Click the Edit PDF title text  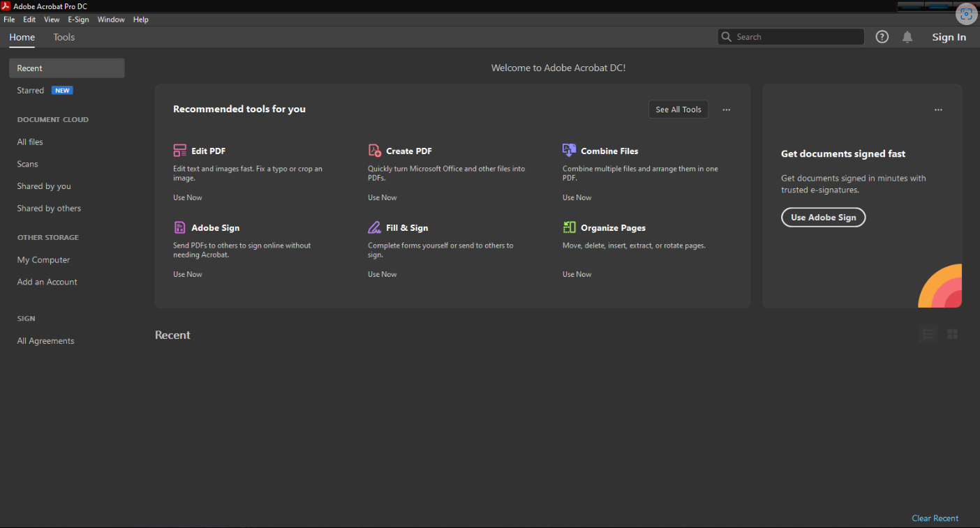[208, 151]
